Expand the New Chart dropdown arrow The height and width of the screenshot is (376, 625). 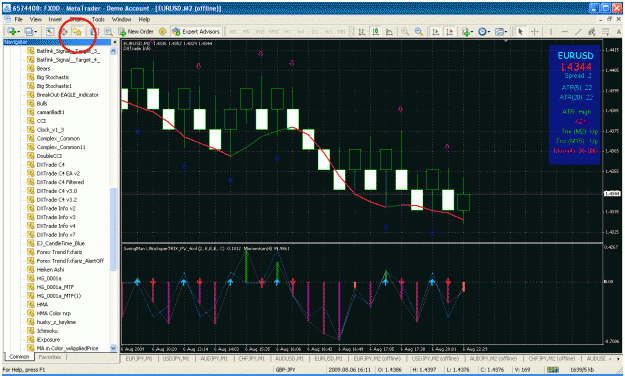click(19, 31)
